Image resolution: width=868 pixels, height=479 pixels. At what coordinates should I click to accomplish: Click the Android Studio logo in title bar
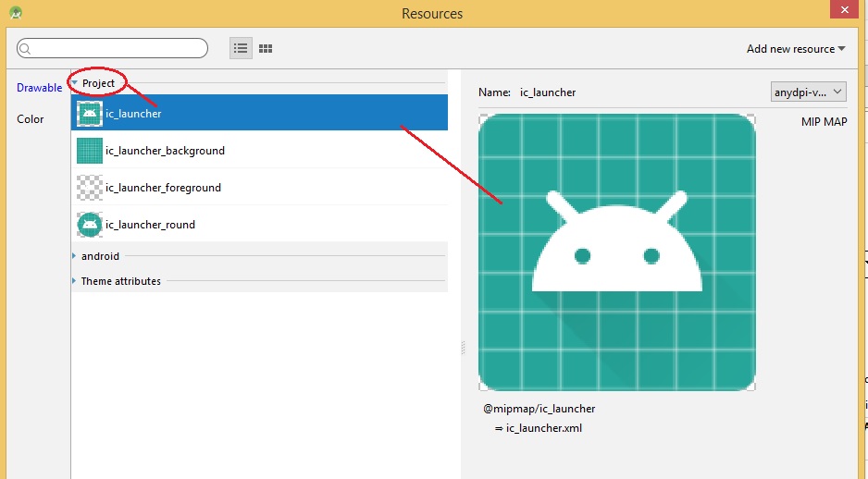pyautogui.click(x=17, y=13)
